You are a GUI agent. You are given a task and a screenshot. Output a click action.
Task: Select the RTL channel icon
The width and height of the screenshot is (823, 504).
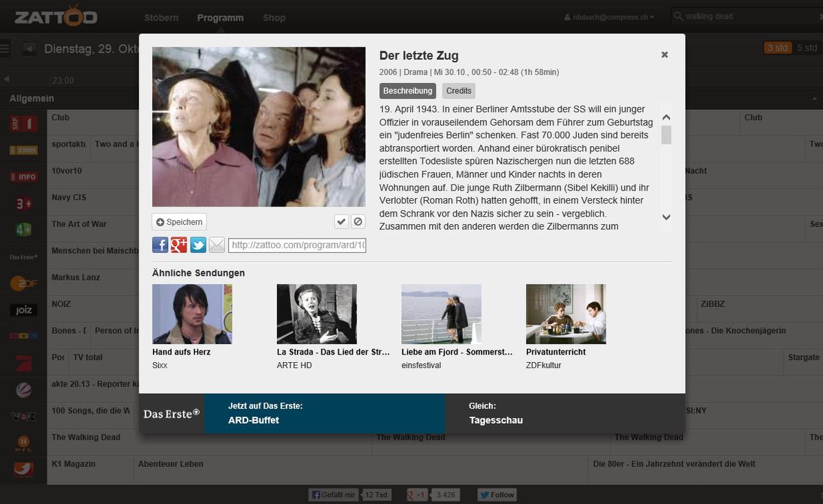pos(23,443)
